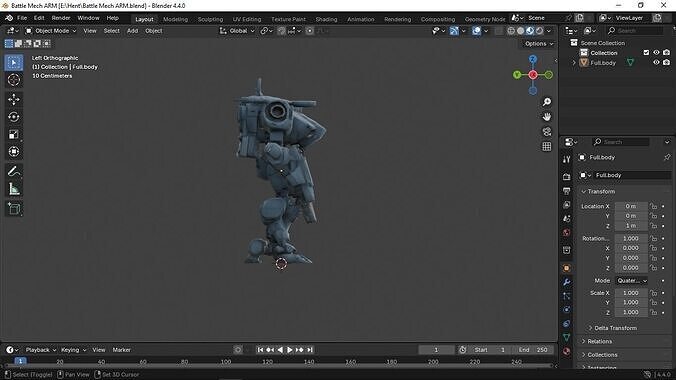Choose the Move tool
676x380 pixels.
[14, 99]
